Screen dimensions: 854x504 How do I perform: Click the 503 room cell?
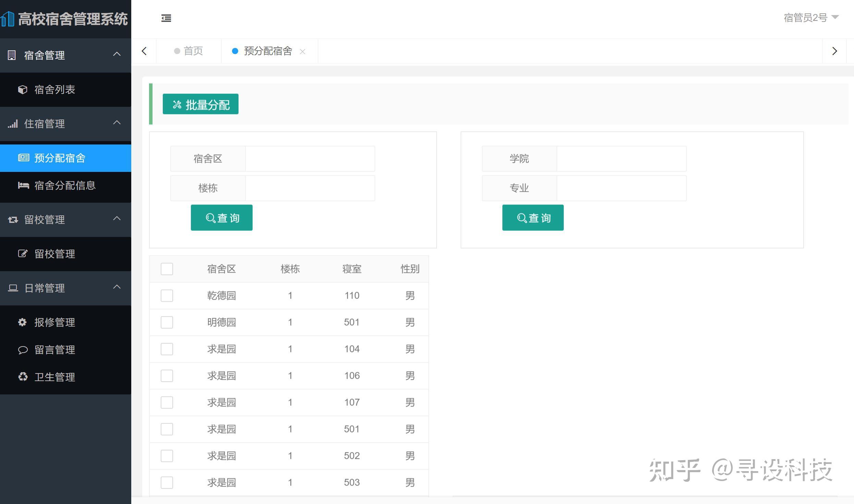click(352, 482)
